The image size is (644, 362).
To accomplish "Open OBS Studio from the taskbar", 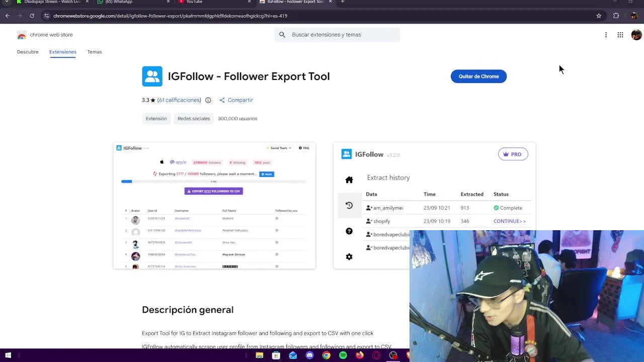I will pyautogui.click(x=393, y=355).
